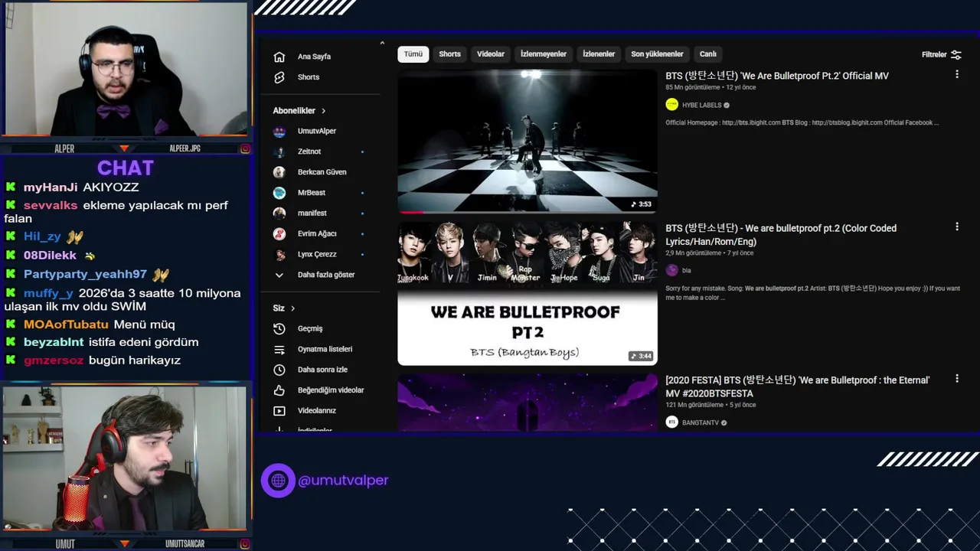The height and width of the screenshot is (551, 980).
Task: Select the Shorts filter chip
Action: pos(449,54)
